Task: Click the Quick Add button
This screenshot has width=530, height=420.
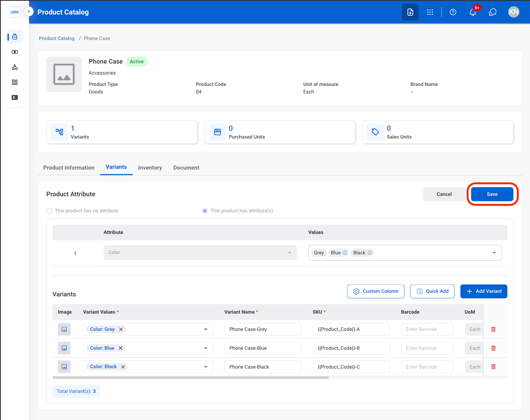Action: pyautogui.click(x=432, y=291)
